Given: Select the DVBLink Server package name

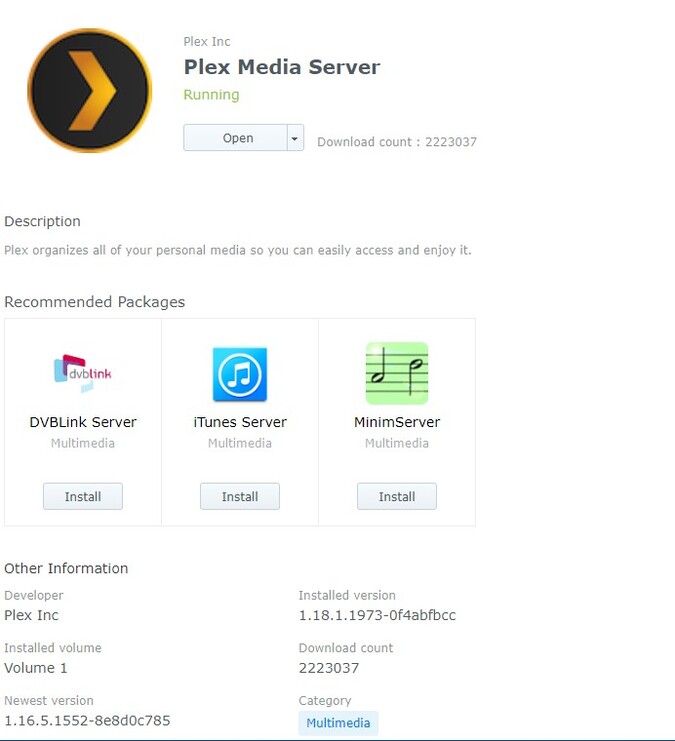Looking at the screenshot, I should click(83, 422).
